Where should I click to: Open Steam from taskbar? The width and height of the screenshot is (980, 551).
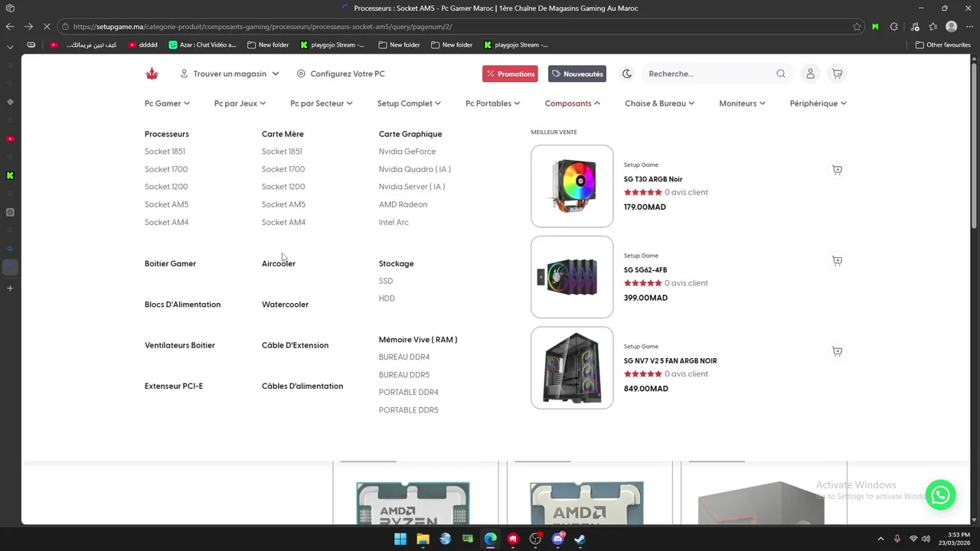[x=580, y=539]
